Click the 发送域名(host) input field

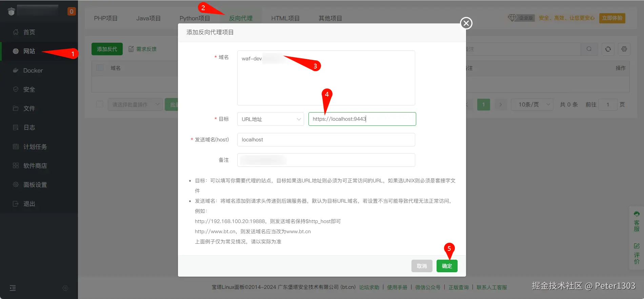pos(326,140)
